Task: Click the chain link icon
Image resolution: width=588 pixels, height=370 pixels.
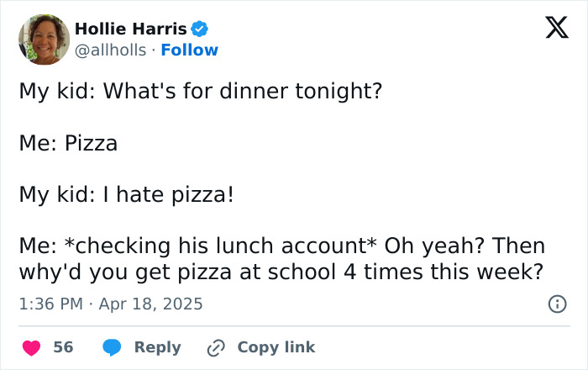Action: tap(217, 347)
